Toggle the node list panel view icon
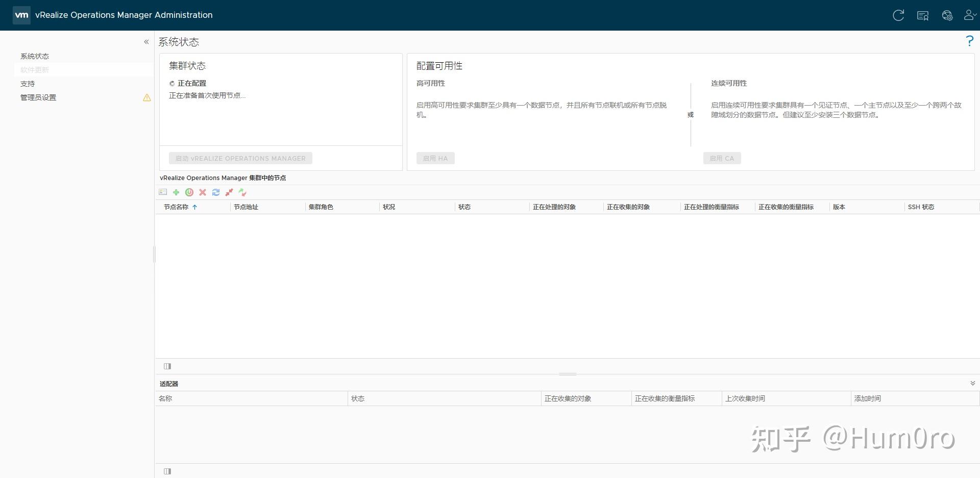Screen dimensions: 980x478 (x=167, y=366)
